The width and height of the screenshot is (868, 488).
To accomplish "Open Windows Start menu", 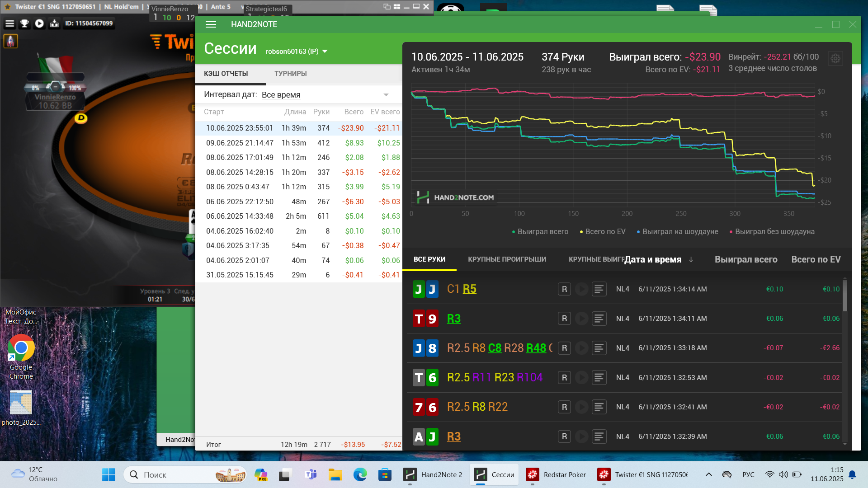I will (108, 474).
